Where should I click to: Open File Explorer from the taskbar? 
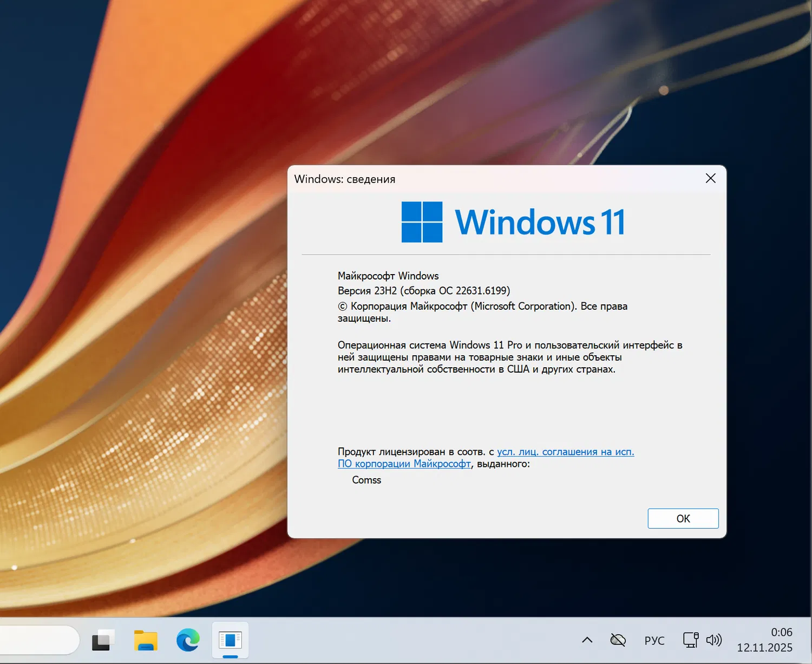(145, 640)
